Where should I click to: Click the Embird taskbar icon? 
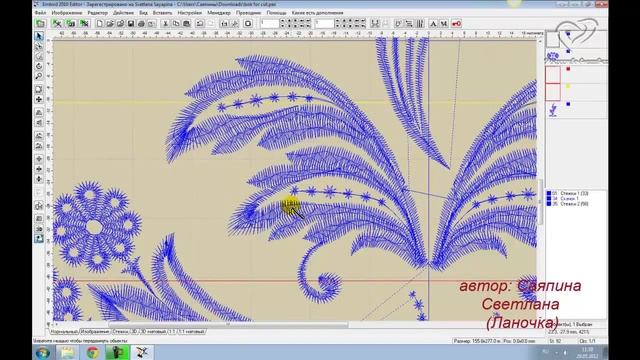[142, 352]
